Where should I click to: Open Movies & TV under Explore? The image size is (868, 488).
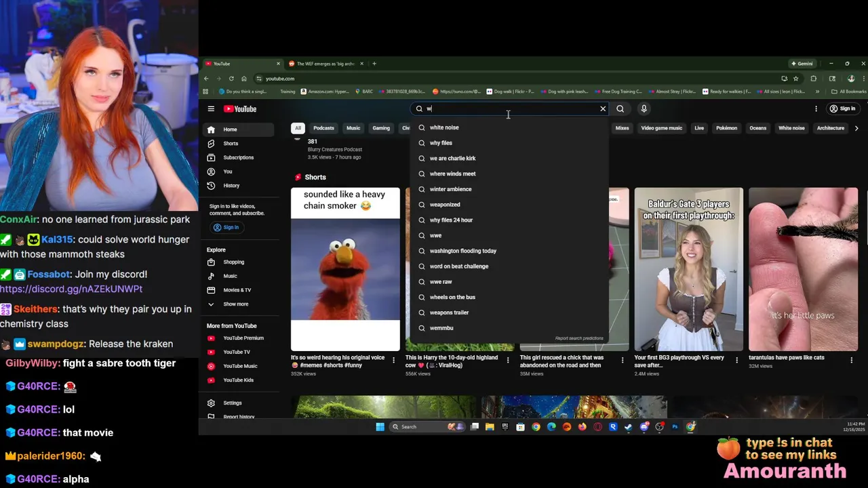(x=237, y=290)
